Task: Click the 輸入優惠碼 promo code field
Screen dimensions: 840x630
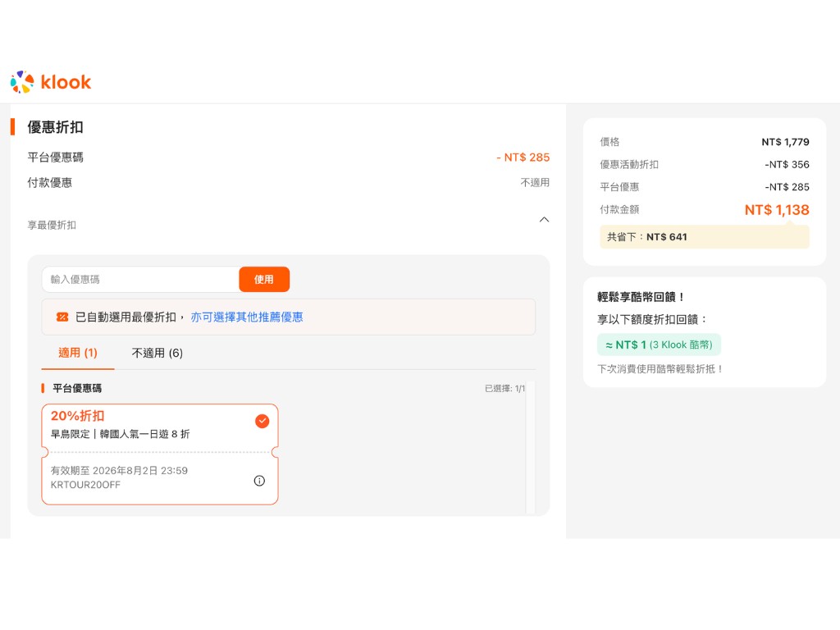Action: click(x=140, y=279)
